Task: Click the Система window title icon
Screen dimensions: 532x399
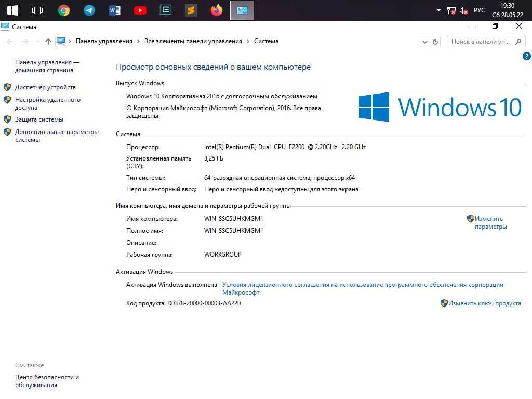Action: pos(5,26)
